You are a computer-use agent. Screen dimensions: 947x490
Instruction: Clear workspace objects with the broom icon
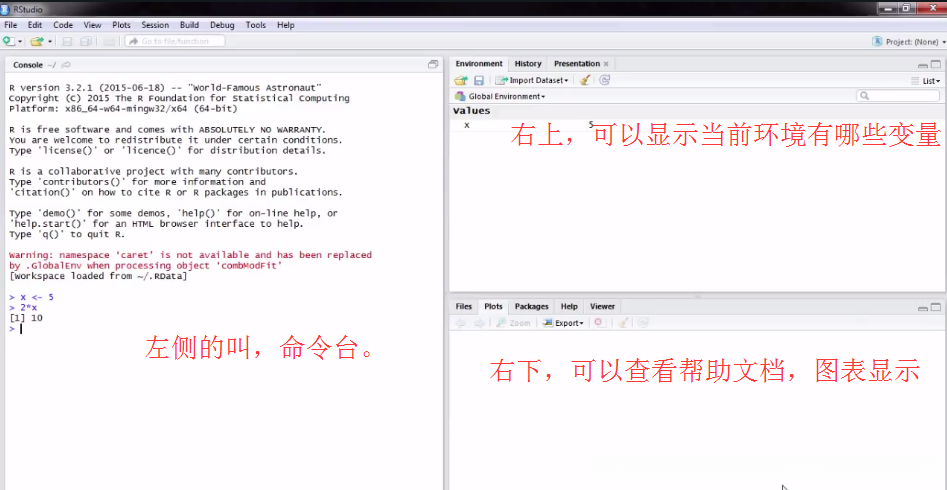(584, 80)
